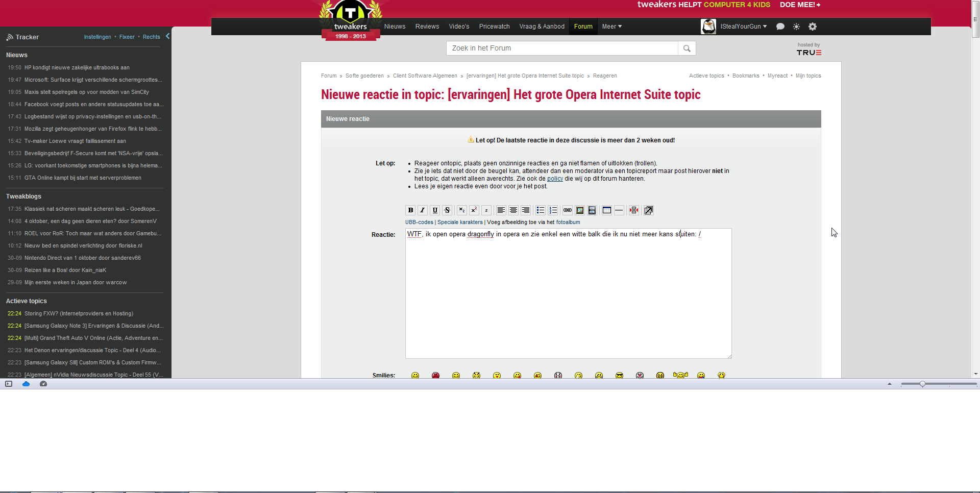Go to the Reviews section
This screenshot has width=980, height=493.
point(427,27)
